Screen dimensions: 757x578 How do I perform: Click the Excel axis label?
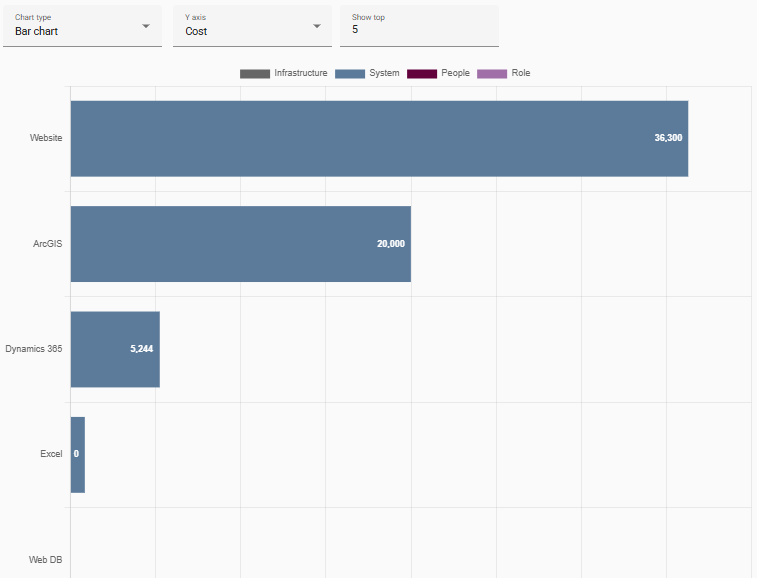coord(51,454)
